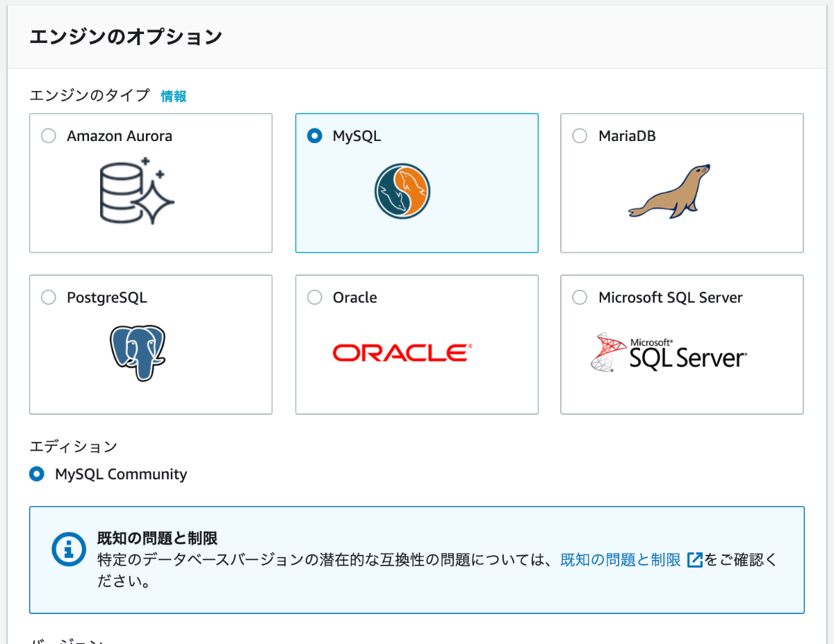The width and height of the screenshot is (834, 644).
Task: Click the red ORACLE logo
Action: click(x=402, y=353)
